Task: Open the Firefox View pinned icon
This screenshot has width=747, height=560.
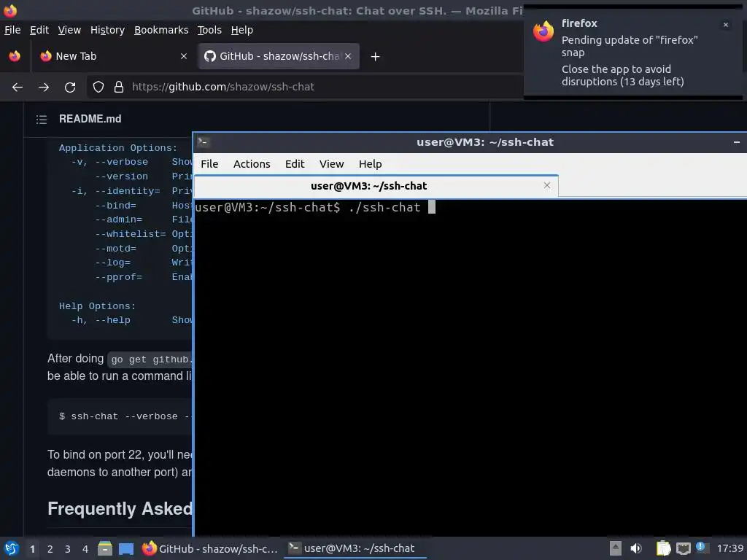Action: pyautogui.click(x=15, y=56)
